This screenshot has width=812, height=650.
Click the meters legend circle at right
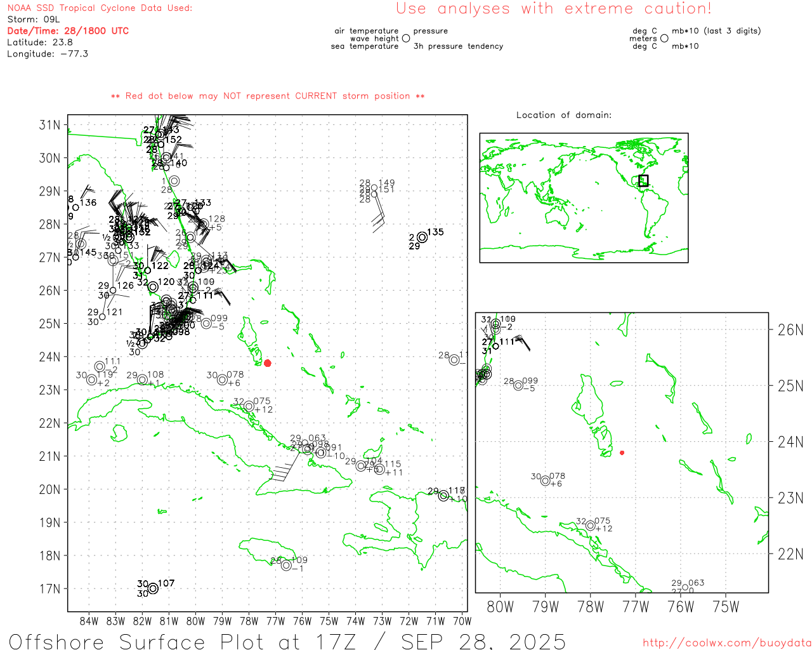click(664, 39)
